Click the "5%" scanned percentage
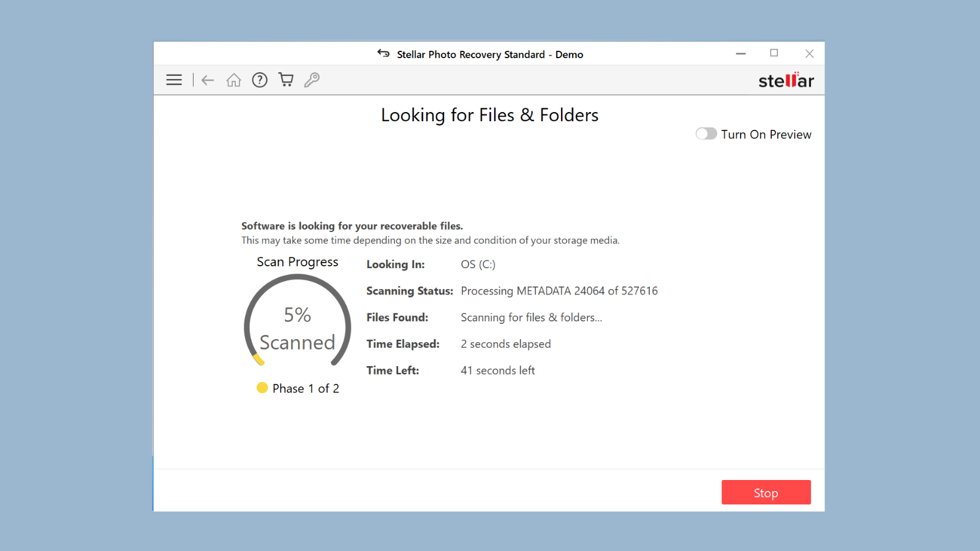 click(298, 315)
